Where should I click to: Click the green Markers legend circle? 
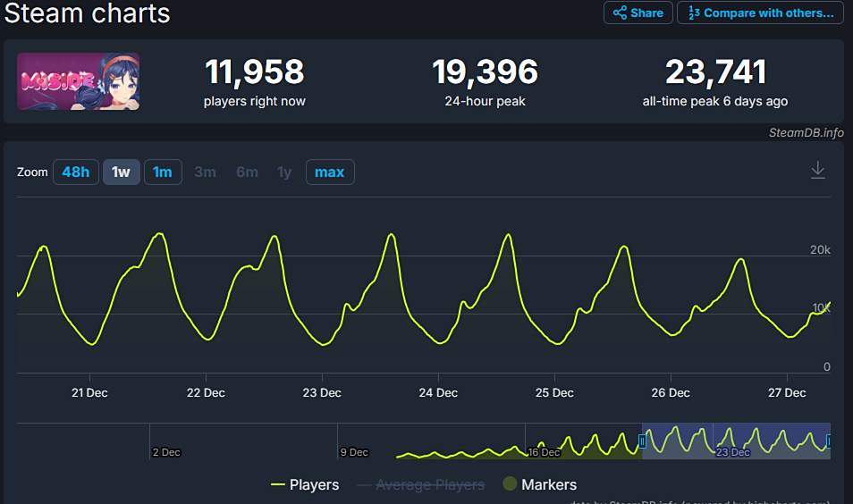pyautogui.click(x=510, y=483)
